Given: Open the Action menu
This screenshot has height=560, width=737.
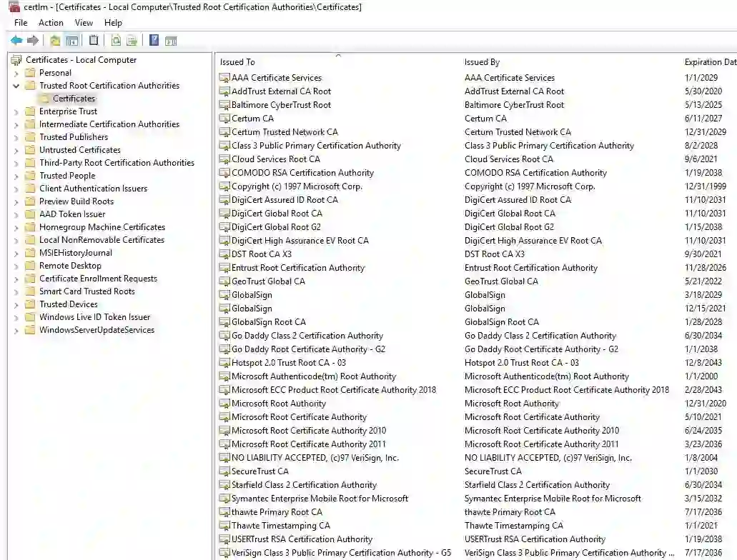Looking at the screenshot, I should (x=51, y=23).
